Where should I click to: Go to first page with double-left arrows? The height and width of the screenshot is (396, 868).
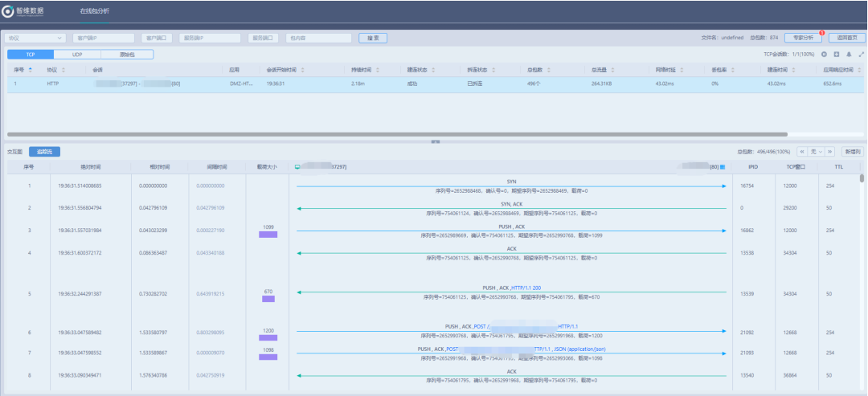[x=801, y=152]
